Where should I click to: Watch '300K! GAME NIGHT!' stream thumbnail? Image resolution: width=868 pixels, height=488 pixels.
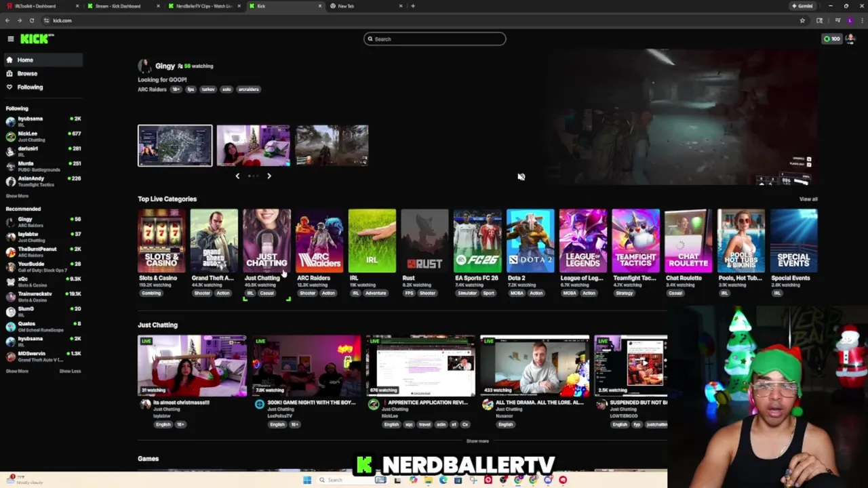coord(307,366)
